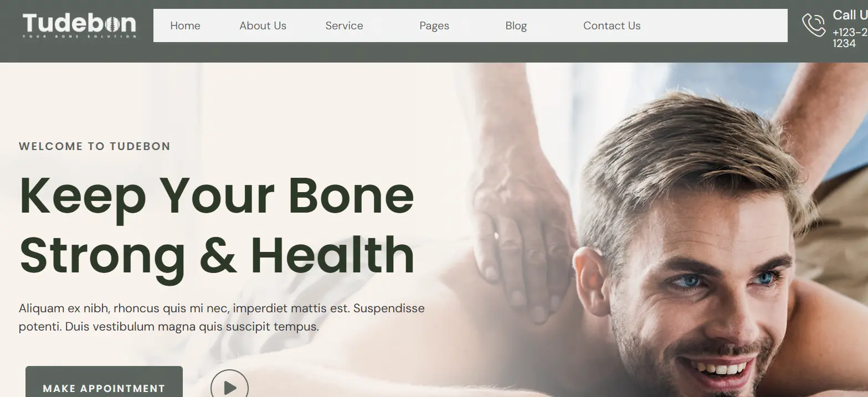Open the About Us page
868x397 pixels.
click(x=263, y=25)
